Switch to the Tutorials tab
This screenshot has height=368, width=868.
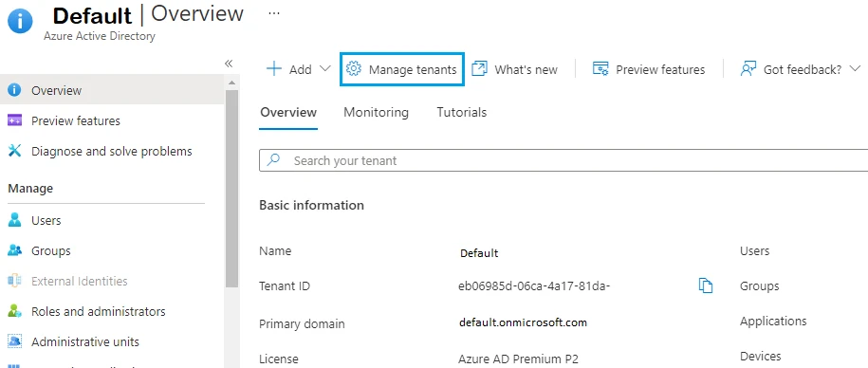point(462,112)
